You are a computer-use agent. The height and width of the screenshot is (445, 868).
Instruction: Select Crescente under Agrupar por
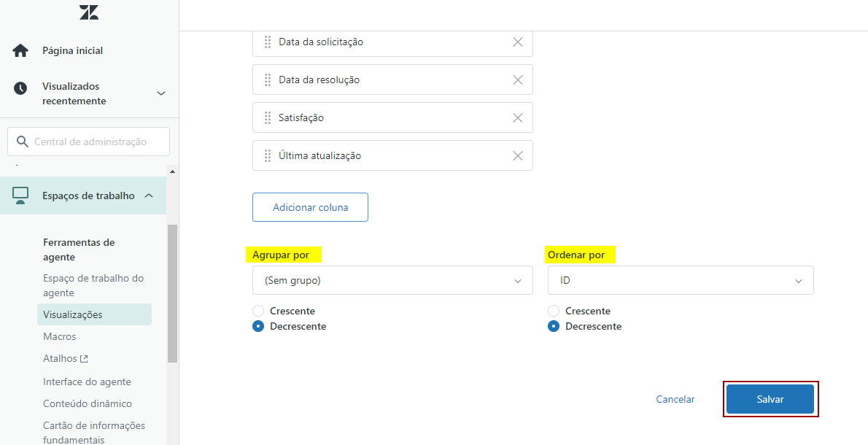pyautogui.click(x=258, y=311)
